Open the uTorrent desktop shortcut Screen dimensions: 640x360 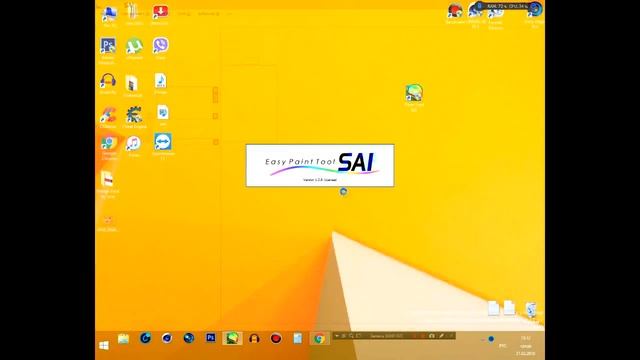coord(134,46)
